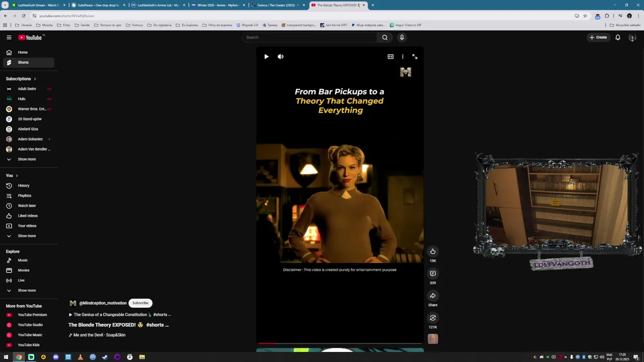Viewport: 644px width, 362px height.
Task: Open the Seriale bookmarks folder
Action: coord(82,25)
